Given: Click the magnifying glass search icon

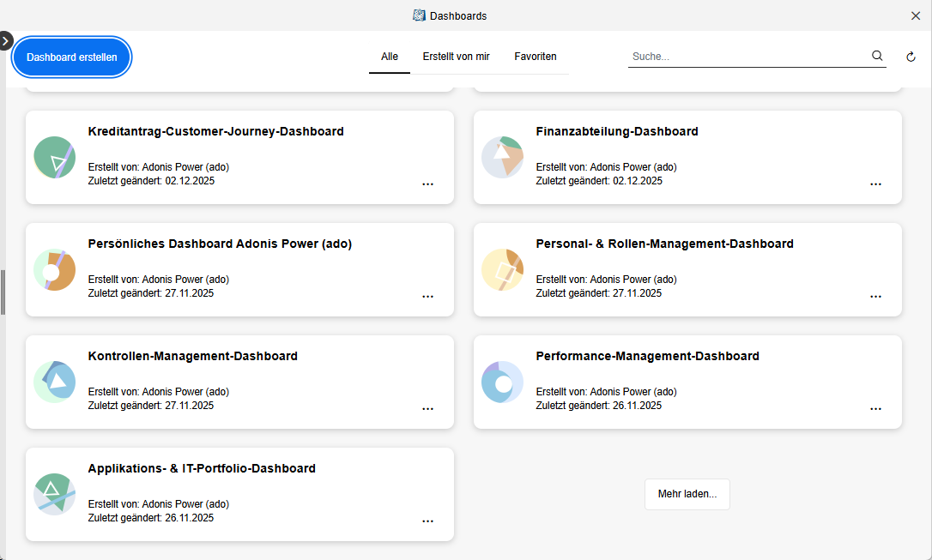Looking at the screenshot, I should pyautogui.click(x=877, y=56).
